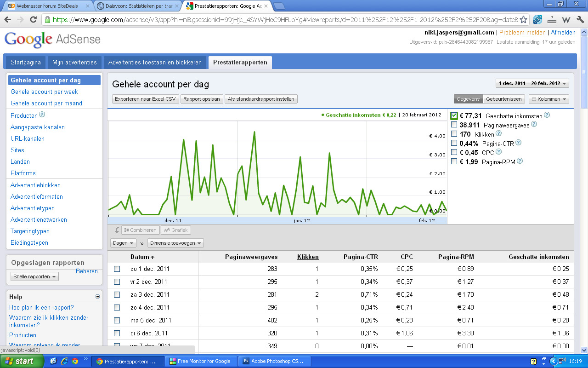Open Dimensie toevoegen dropdown
The width and height of the screenshot is (588, 368).
(175, 243)
